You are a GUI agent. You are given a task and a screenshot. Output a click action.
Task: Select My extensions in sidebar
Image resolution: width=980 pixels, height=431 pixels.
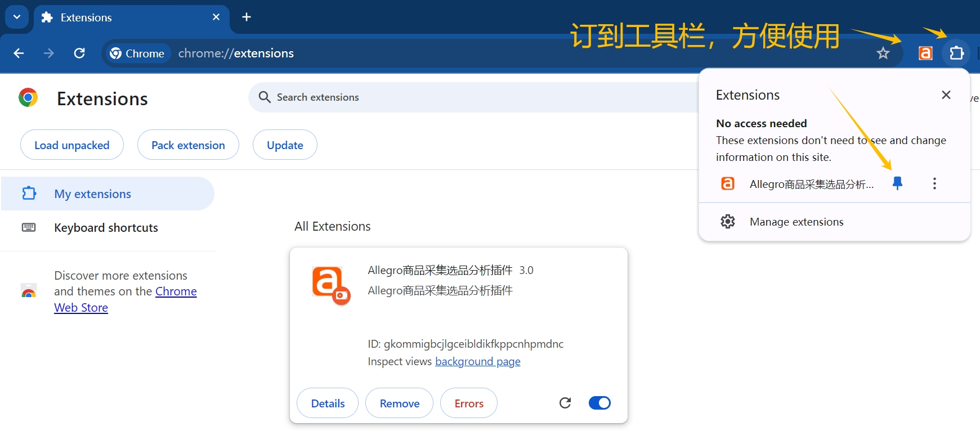(x=108, y=194)
